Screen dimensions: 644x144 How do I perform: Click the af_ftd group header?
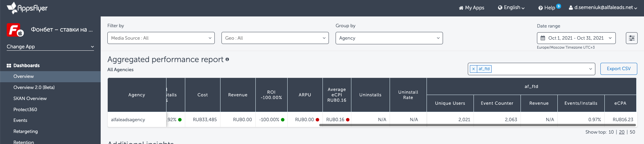click(532, 87)
